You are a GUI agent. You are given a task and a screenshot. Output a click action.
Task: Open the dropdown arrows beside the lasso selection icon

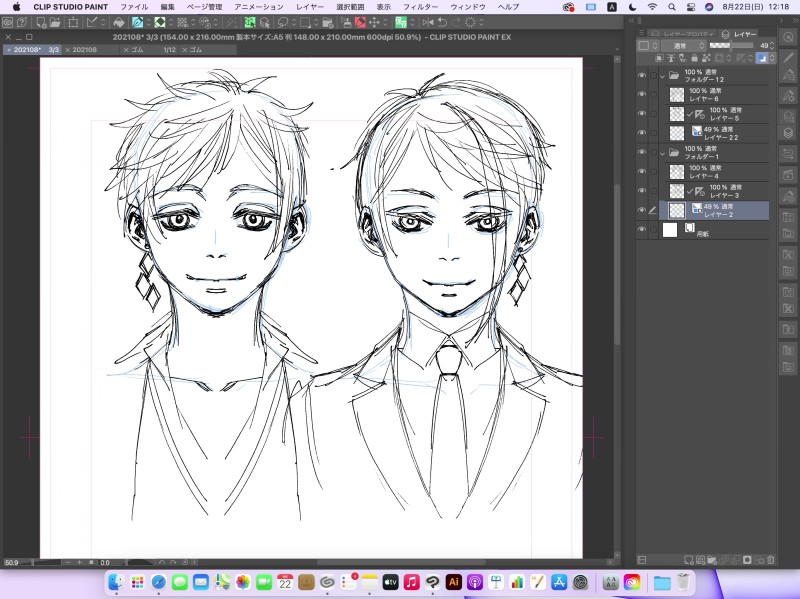tap(293, 22)
